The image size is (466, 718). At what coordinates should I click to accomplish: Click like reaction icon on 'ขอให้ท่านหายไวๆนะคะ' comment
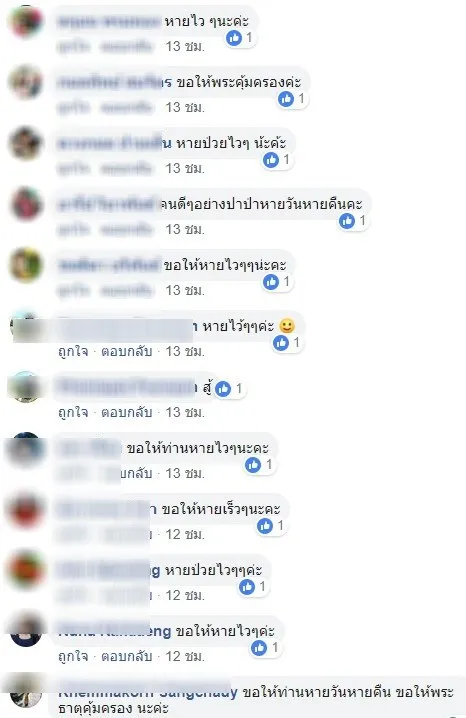coord(253,465)
